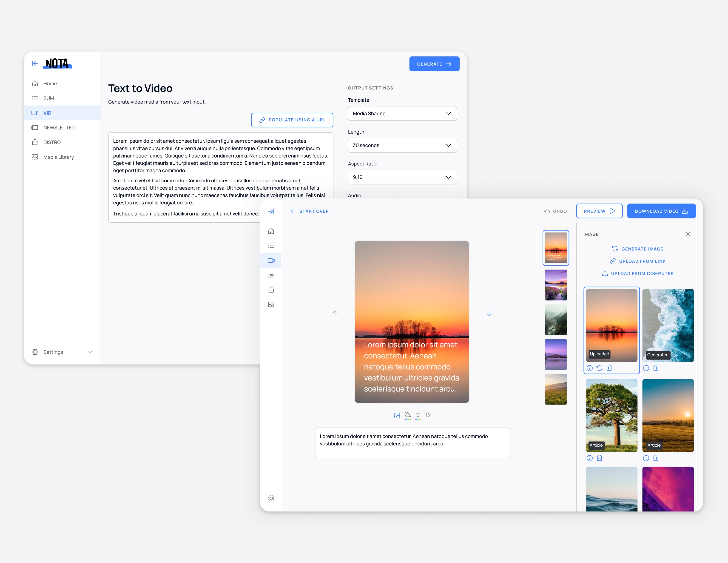Play the slide using small play icon
728x563 pixels.
(429, 415)
